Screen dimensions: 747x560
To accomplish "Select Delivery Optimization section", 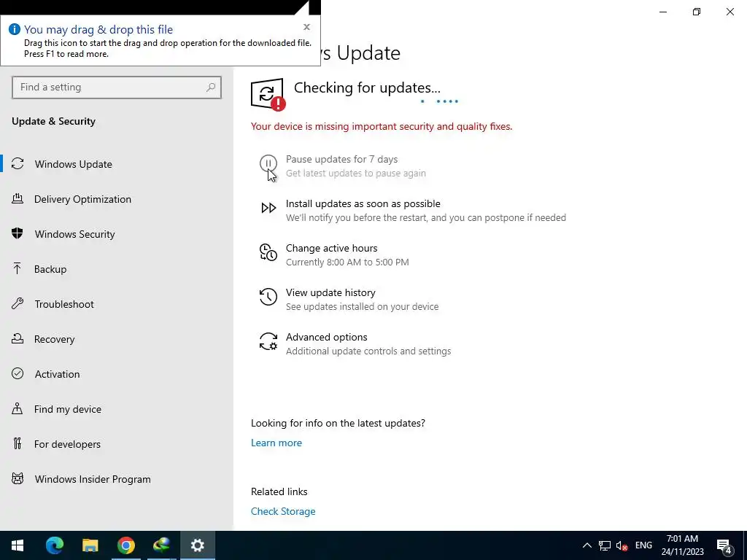I will click(117, 199).
